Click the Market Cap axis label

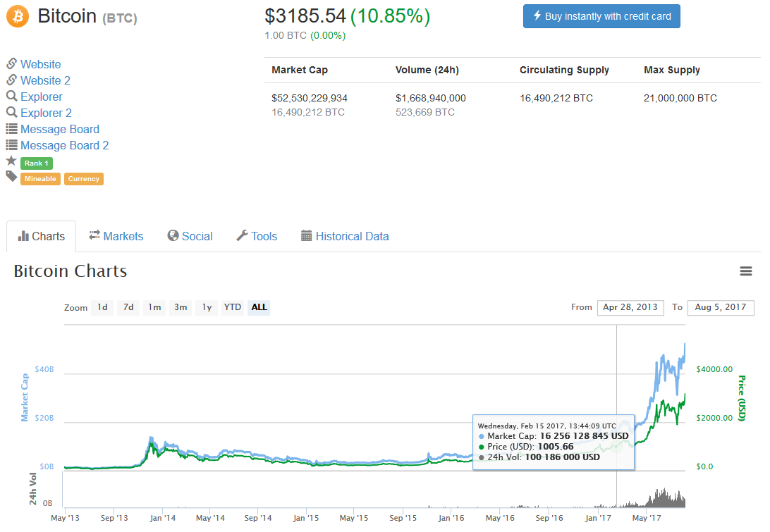tap(25, 397)
